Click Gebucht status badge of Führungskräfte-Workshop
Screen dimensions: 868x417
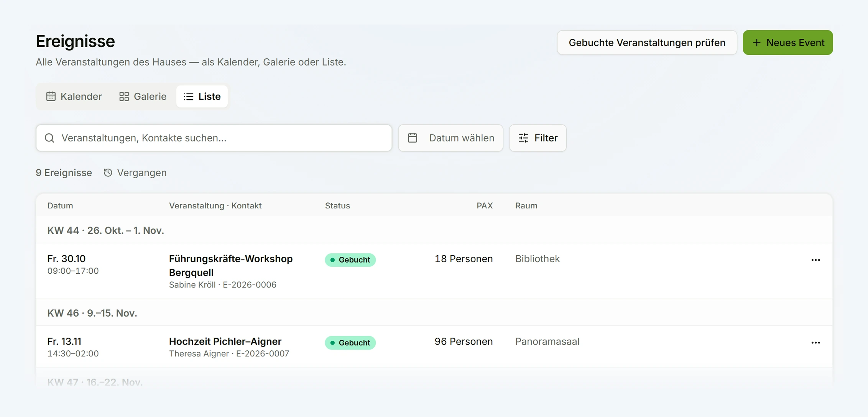[350, 260]
